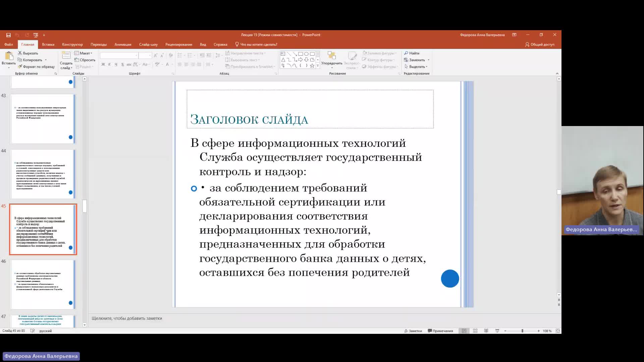Switch to the Слайд-шоу tab
The width and height of the screenshot is (644, 362).
pos(148,44)
